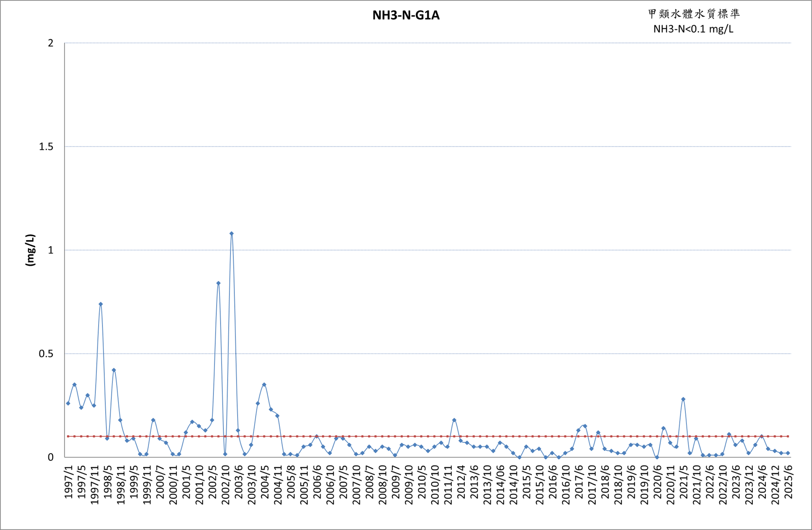
Task: Click the highest data peak above 1 mg/L
Action: pyautogui.click(x=231, y=233)
